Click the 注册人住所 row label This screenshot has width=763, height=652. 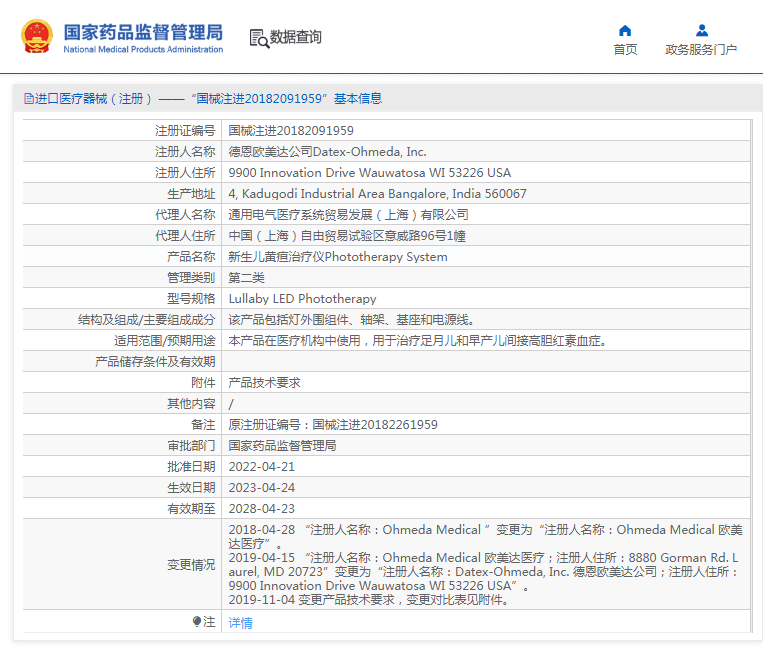click(185, 173)
